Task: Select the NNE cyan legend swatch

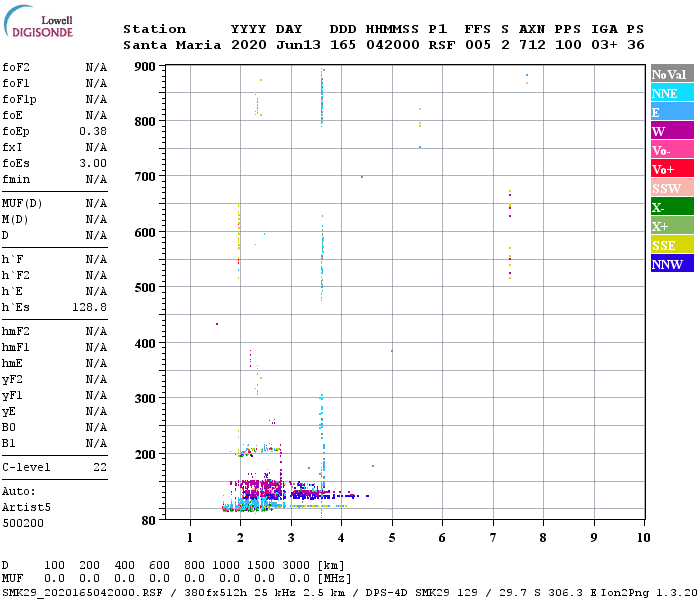Action: 672,93
